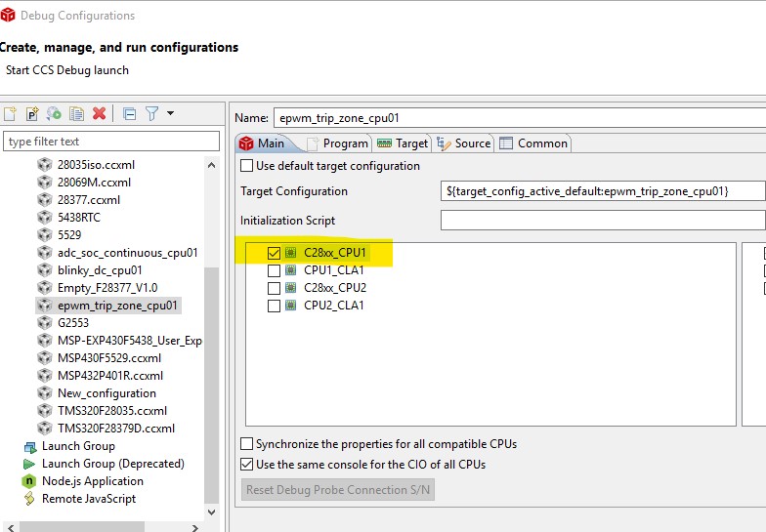
Task: Select 28035iso.ccxml configuration
Action: click(x=96, y=165)
